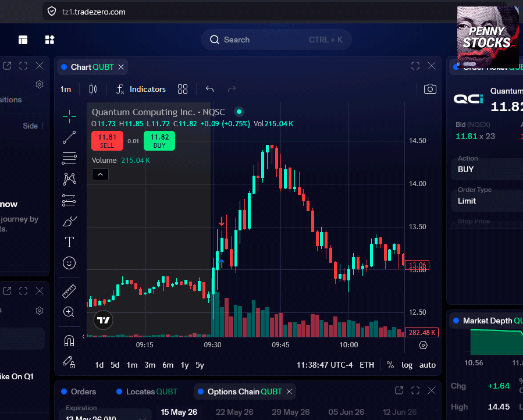Open the indicator templates grid

(183, 89)
